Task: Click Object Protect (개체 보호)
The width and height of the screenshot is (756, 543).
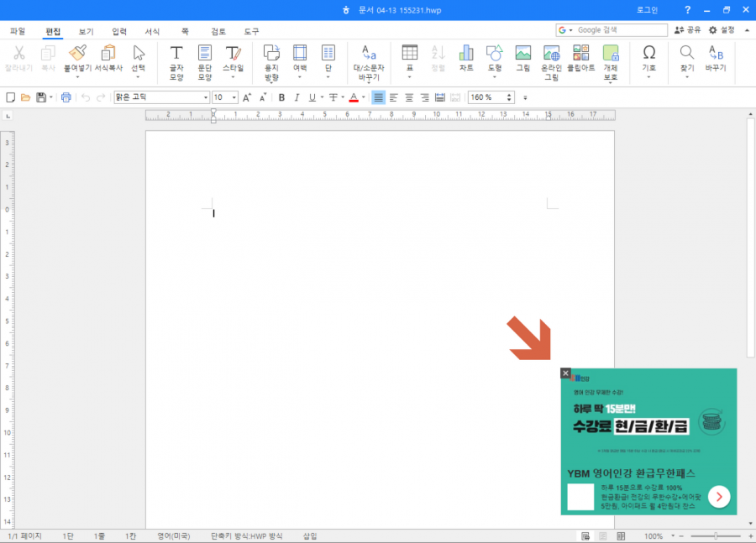Action: [611, 63]
